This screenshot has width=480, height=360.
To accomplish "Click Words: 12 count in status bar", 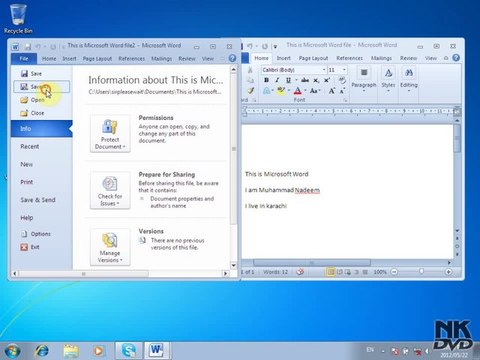I will (275, 272).
